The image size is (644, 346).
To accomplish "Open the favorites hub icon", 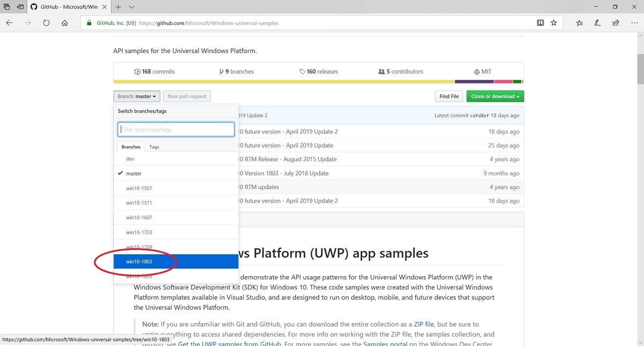I will point(580,23).
